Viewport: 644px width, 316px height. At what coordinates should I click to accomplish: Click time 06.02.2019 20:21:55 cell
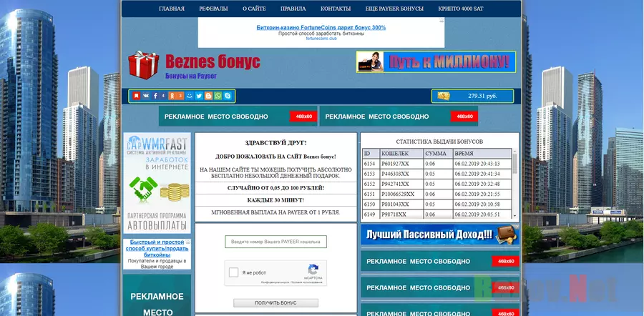click(x=482, y=194)
